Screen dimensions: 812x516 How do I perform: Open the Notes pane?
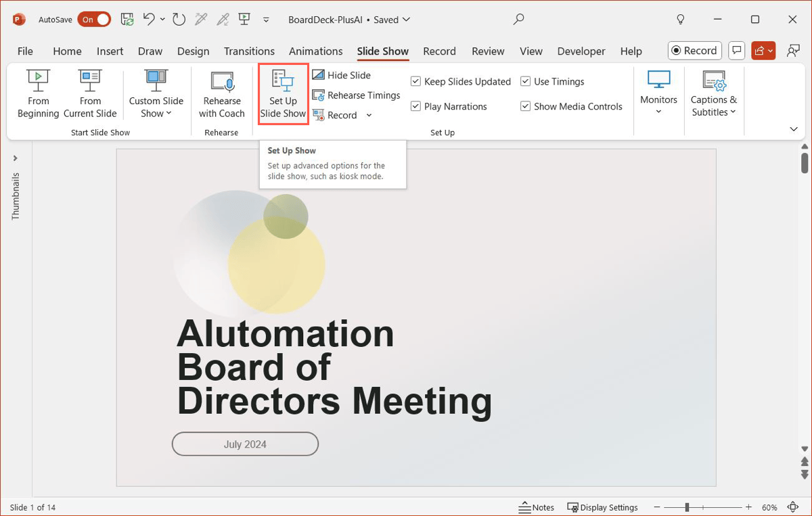[x=537, y=507]
